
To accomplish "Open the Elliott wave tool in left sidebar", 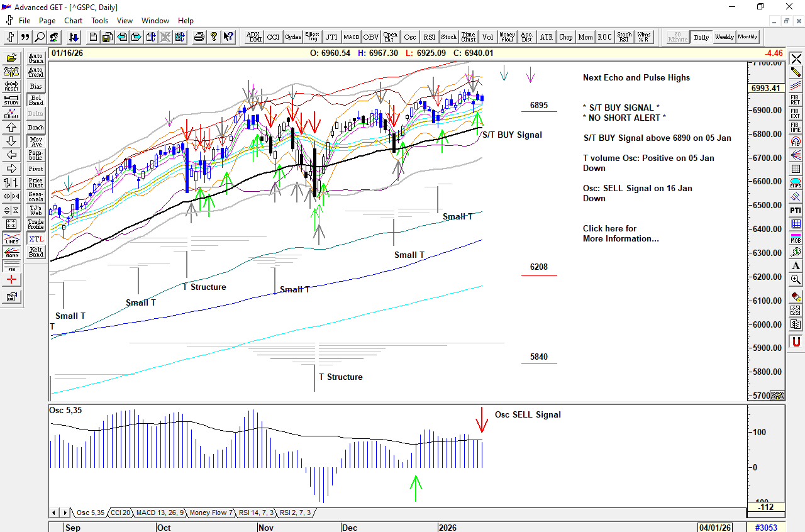I will [11, 113].
